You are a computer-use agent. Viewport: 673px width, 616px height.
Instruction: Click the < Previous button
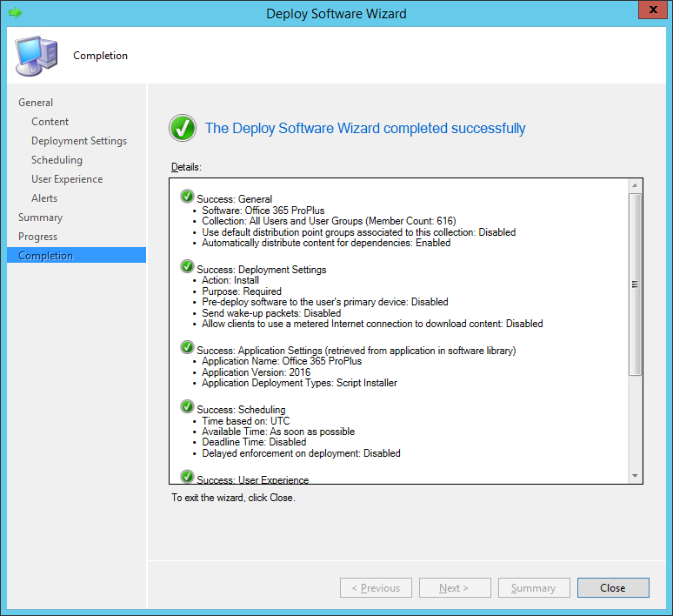376,587
